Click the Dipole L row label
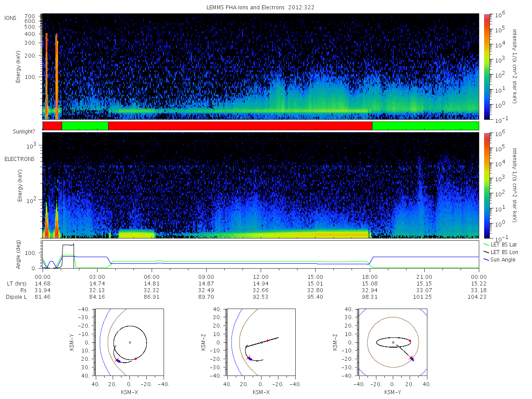532x399 pixels. (16, 297)
